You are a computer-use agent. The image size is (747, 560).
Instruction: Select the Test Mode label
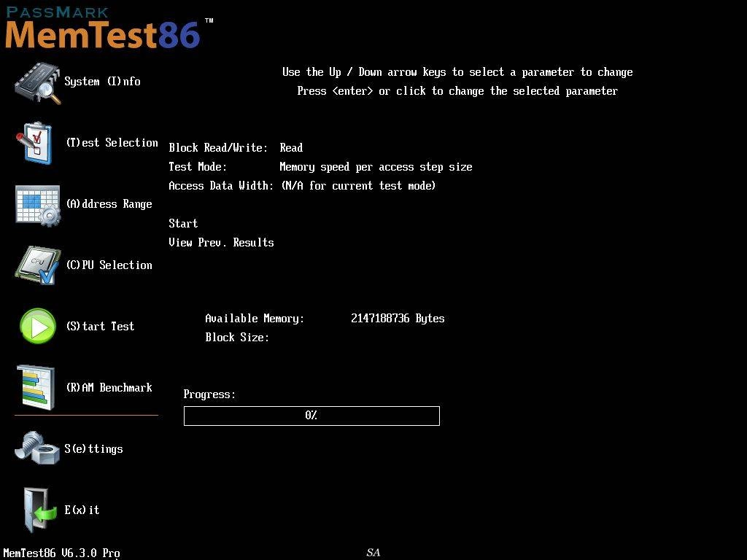point(198,167)
